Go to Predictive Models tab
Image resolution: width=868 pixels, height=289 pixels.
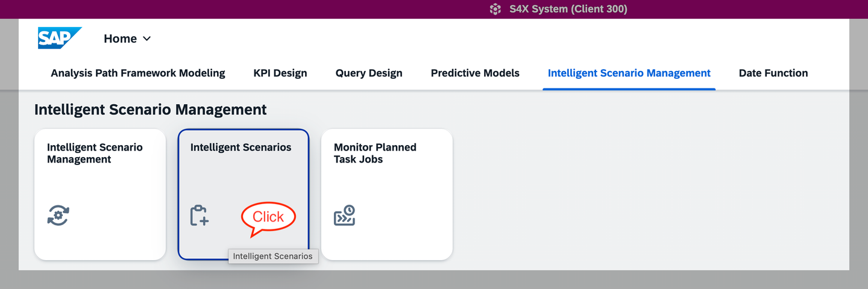475,73
